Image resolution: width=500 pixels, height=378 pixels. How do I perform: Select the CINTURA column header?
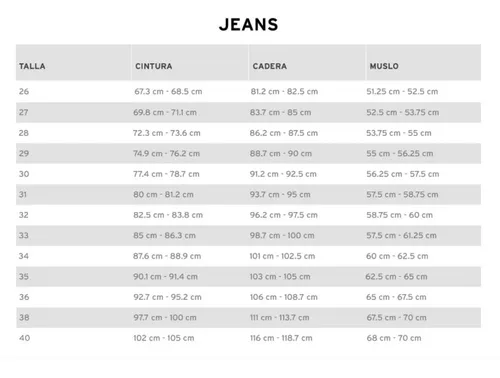[x=154, y=66]
